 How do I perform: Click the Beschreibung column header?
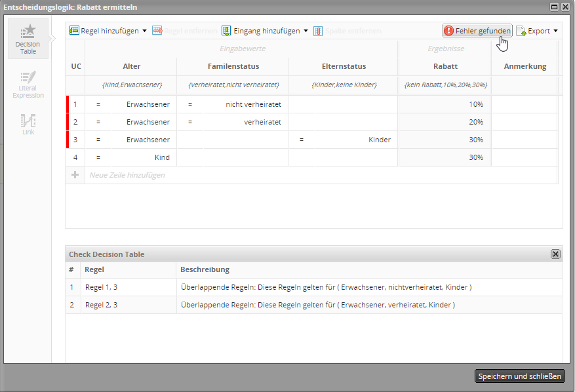(x=205, y=269)
